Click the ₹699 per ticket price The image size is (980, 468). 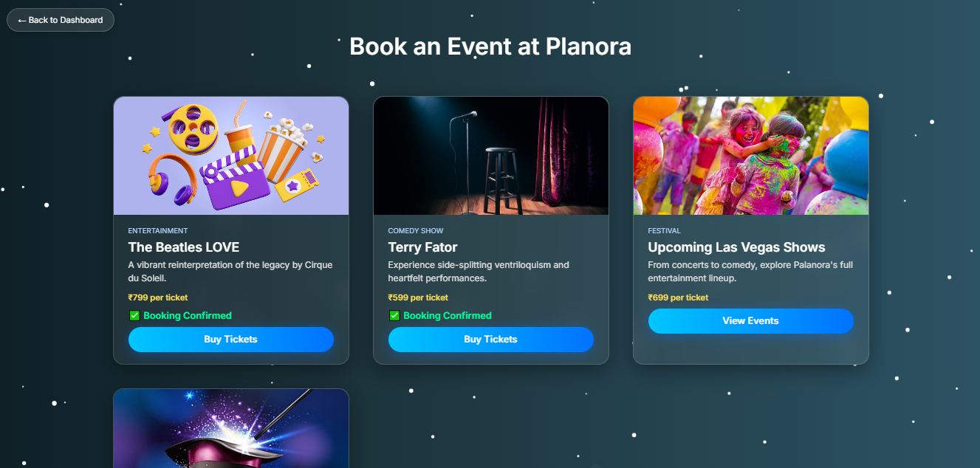pyautogui.click(x=678, y=298)
